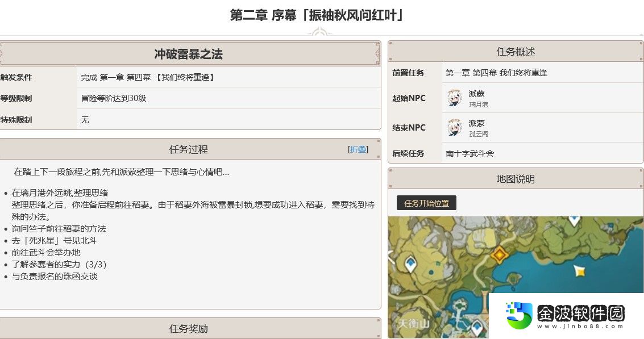
Task: Click the 冲破雷暴之法 quest title header
Action: 189,54
